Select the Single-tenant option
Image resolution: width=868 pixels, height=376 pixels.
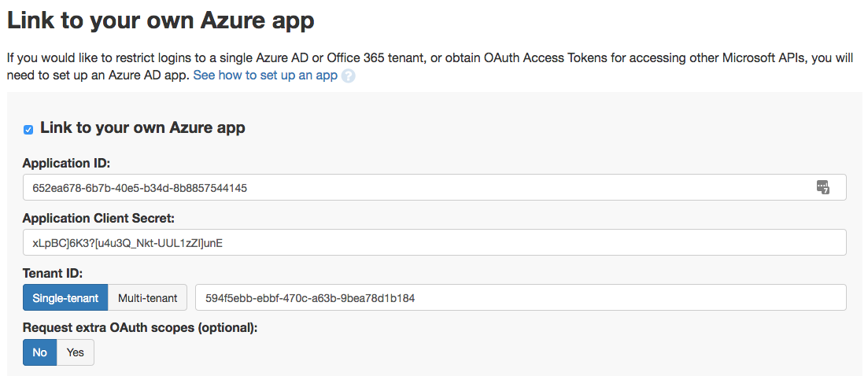[65, 298]
